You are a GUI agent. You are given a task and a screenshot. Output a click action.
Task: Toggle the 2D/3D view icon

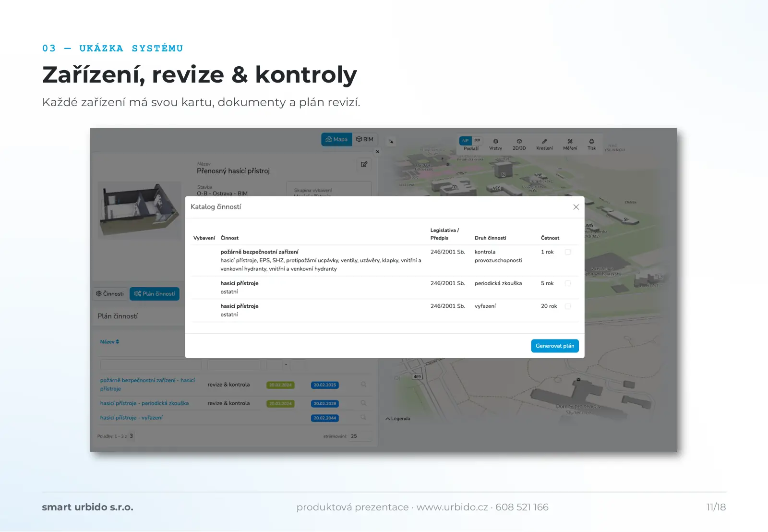pyautogui.click(x=519, y=145)
